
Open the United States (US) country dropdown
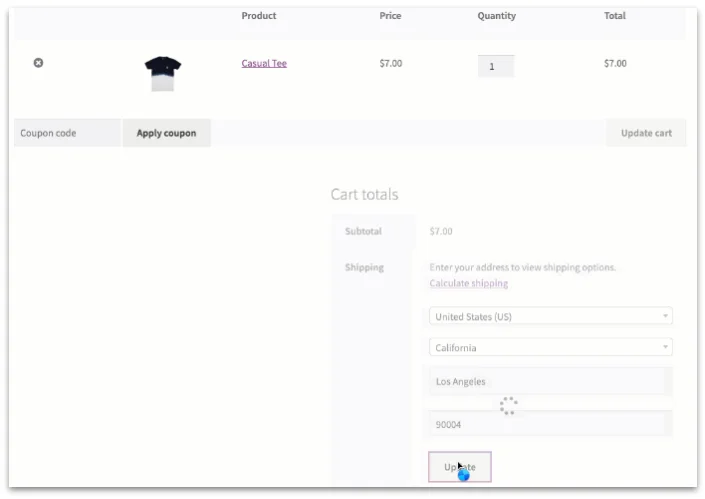click(x=550, y=316)
